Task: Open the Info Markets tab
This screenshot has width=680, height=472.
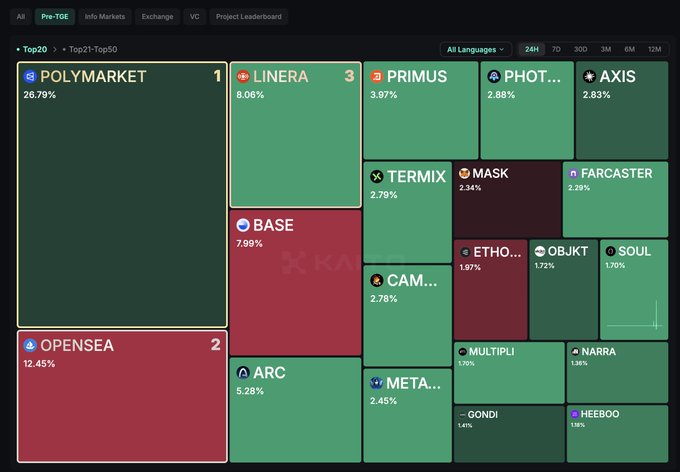Action: [105, 16]
